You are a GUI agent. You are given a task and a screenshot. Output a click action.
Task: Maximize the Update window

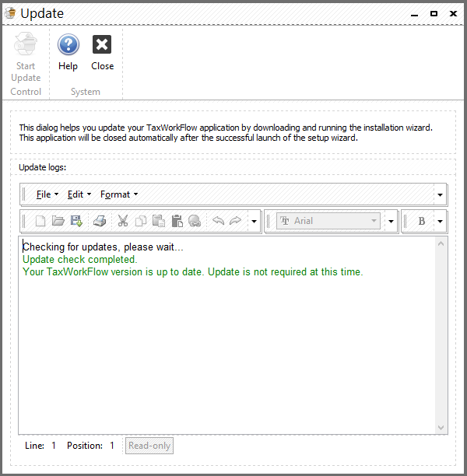434,14
